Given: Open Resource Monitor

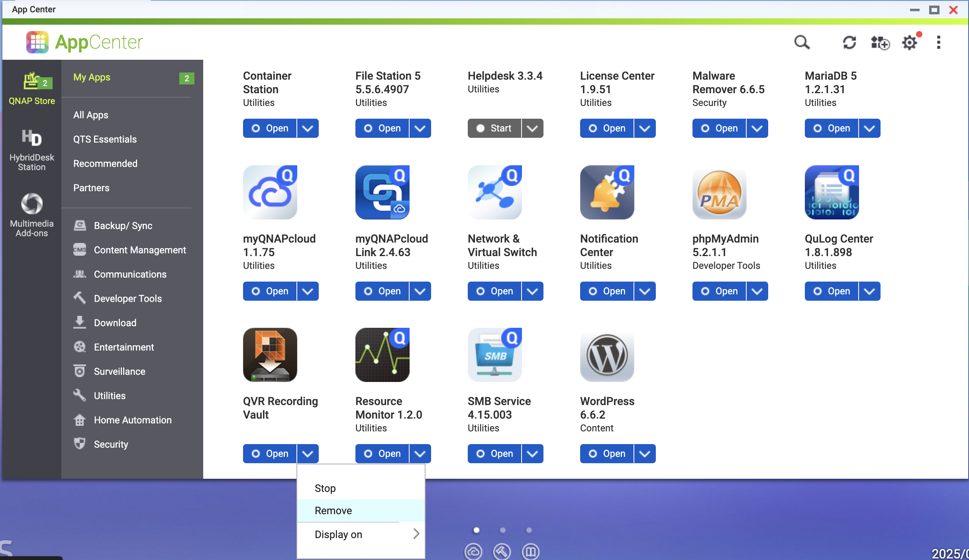Looking at the screenshot, I should pyautogui.click(x=382, y=454).
